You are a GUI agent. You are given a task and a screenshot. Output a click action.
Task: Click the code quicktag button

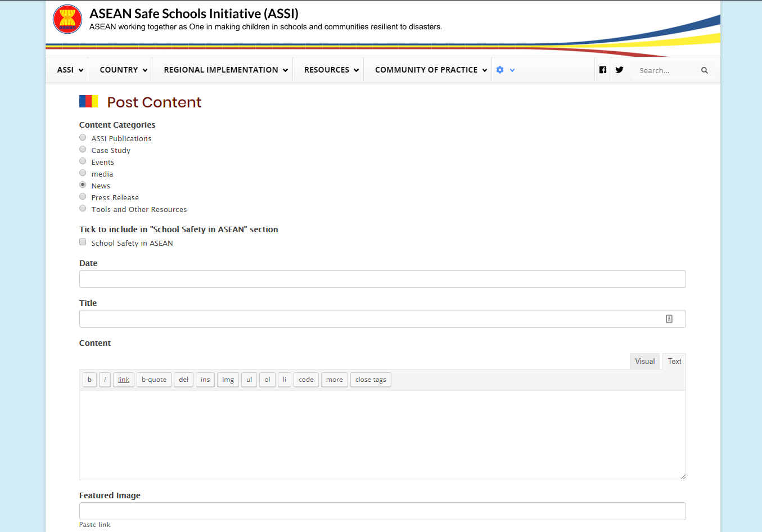pyautogui.click(x=306, y=380)
